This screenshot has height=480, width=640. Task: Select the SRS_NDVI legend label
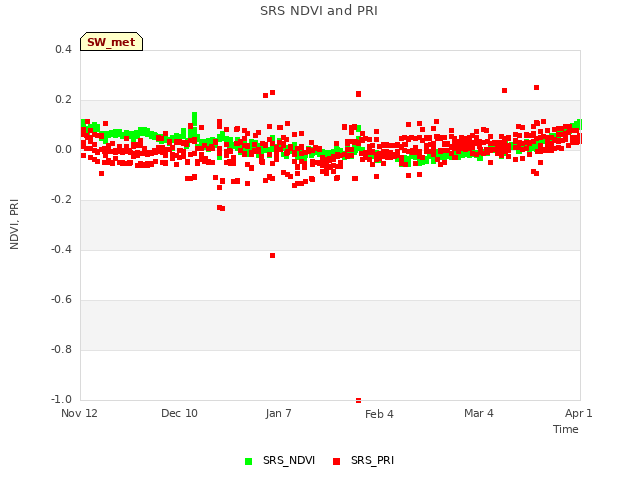[289, 460]
